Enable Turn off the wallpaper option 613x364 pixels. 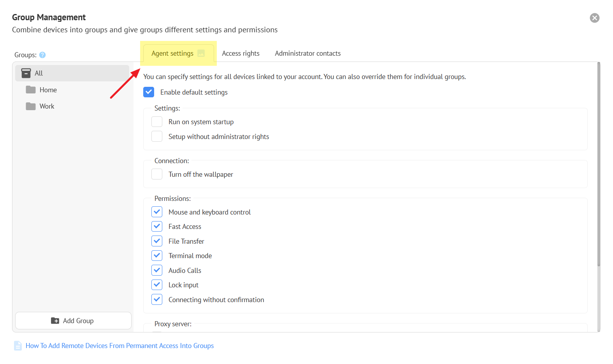point(157,174)
